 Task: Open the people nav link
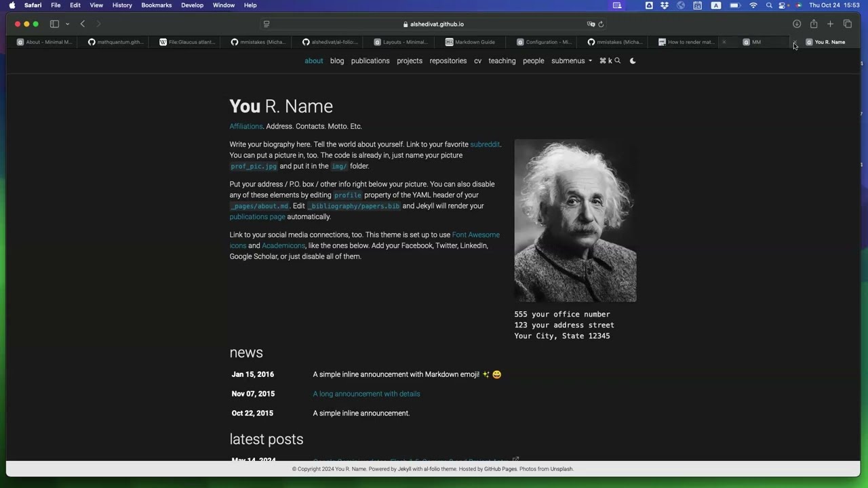tap(534, 61)
